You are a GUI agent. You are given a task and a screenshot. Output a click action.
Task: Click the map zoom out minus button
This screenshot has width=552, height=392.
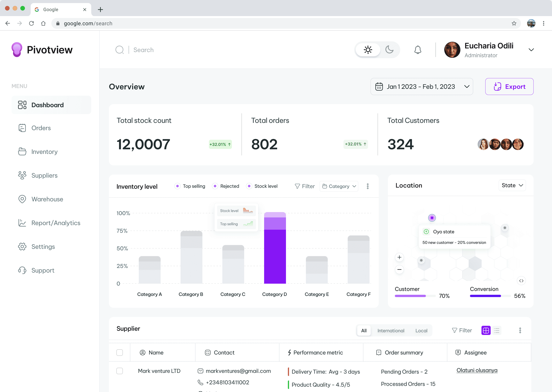399,269
